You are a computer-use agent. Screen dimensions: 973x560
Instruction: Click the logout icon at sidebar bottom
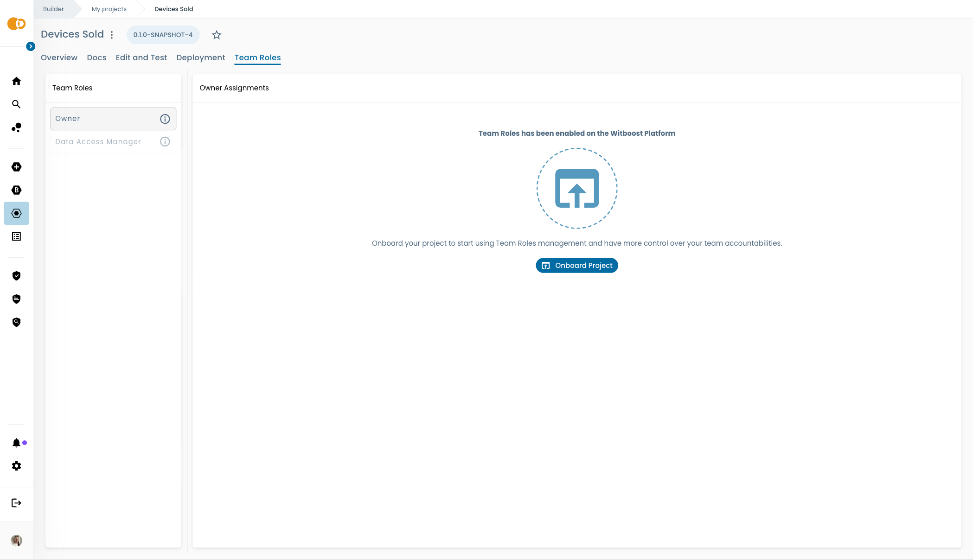pyautogui.click(x=16, y=503)
